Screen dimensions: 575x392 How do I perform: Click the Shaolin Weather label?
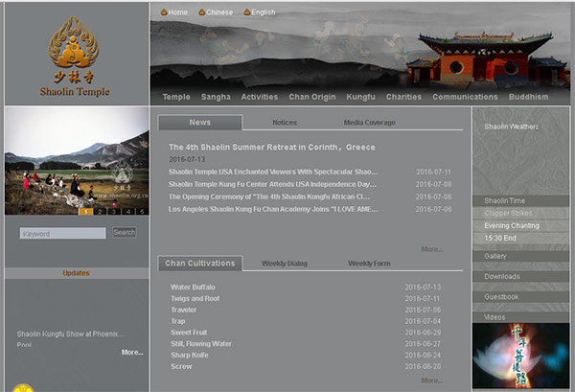511,127
